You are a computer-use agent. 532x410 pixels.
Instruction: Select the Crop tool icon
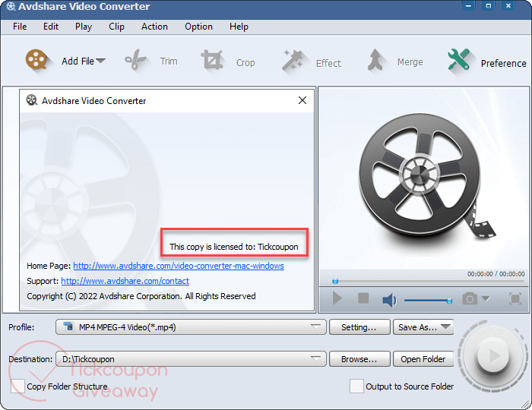click(x=212, y=60)
